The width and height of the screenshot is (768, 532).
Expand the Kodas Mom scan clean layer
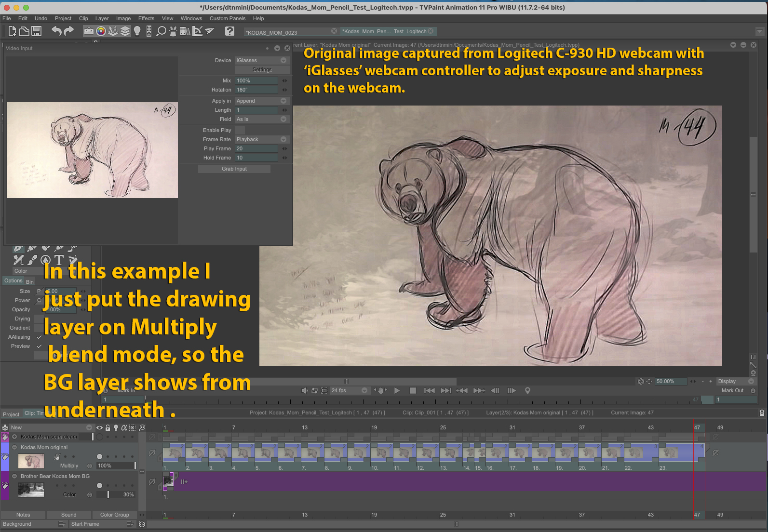14,437
